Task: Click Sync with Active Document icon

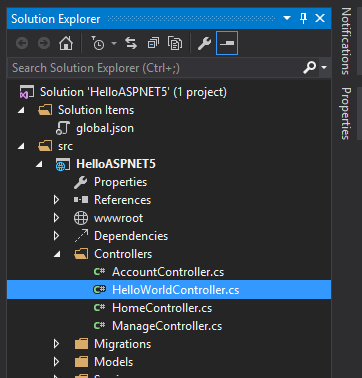Action: pos(131,43)
